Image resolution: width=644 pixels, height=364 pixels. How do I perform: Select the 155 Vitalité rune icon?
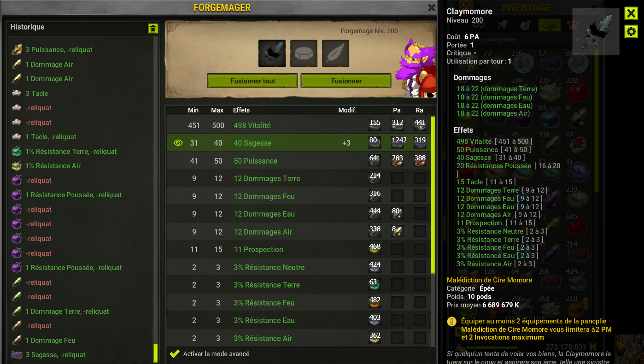375,125
